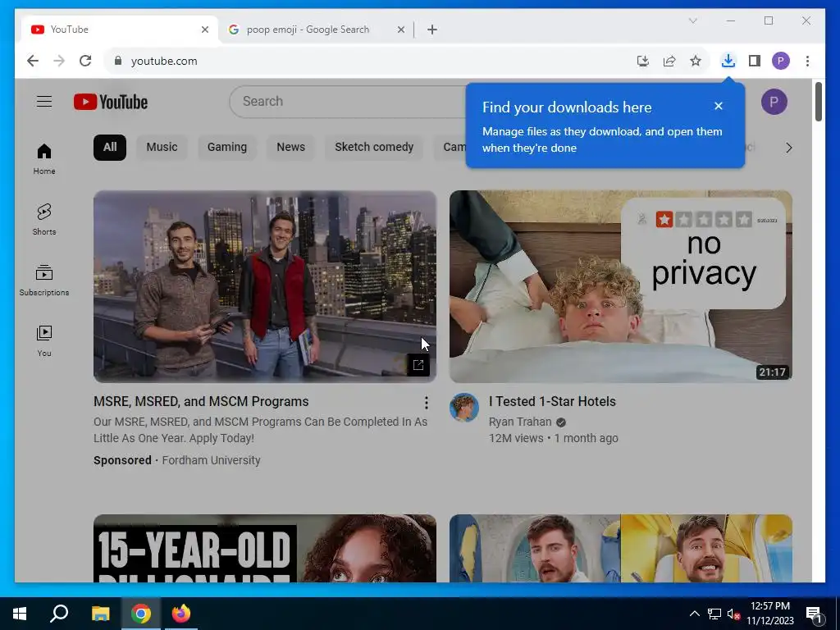Open the 15-YEAR-OLD video thumbnail
This screenshot has width=840, height=630.
click(265, 548)
